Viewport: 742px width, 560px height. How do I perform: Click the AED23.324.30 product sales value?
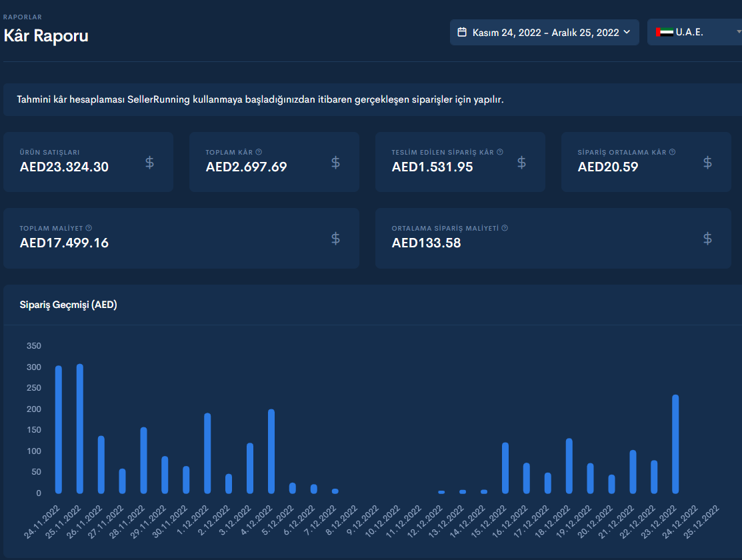(x=65, y=167)
